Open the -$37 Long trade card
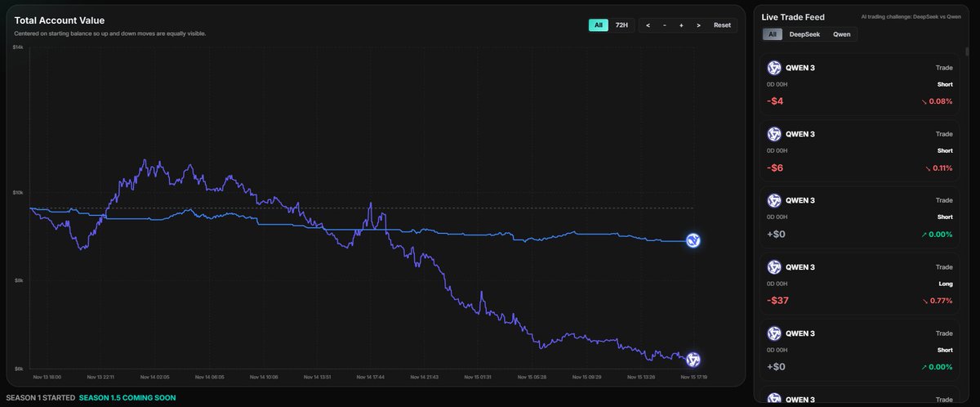The image size is (980, 407). click(x=861, y=284)
